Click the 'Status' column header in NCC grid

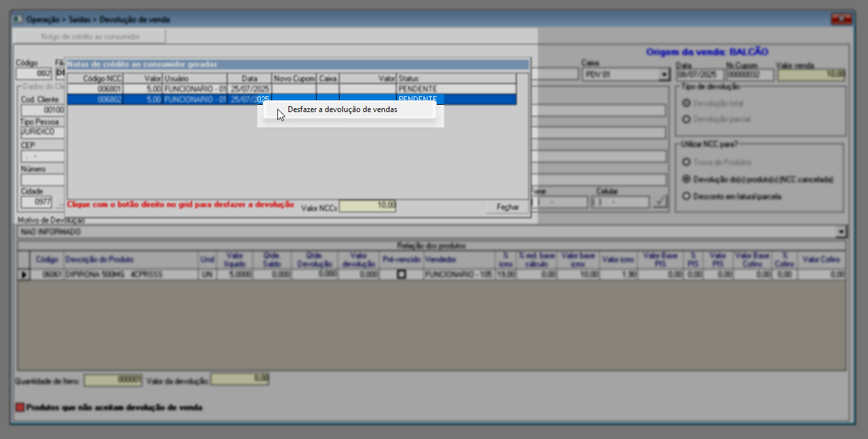tap(456, 79)
